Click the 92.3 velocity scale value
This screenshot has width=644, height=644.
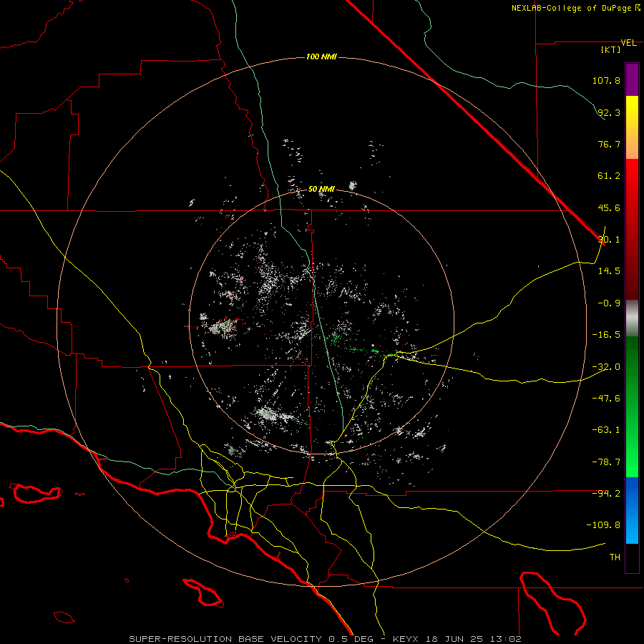coord(609,112)
